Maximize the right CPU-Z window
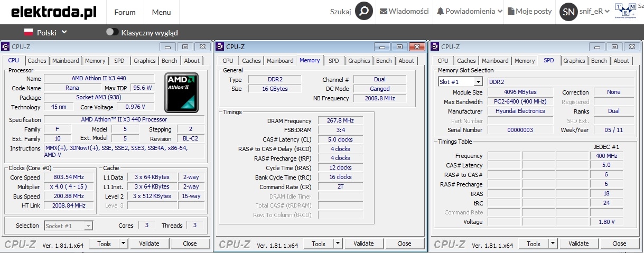 tap(614, 46)
